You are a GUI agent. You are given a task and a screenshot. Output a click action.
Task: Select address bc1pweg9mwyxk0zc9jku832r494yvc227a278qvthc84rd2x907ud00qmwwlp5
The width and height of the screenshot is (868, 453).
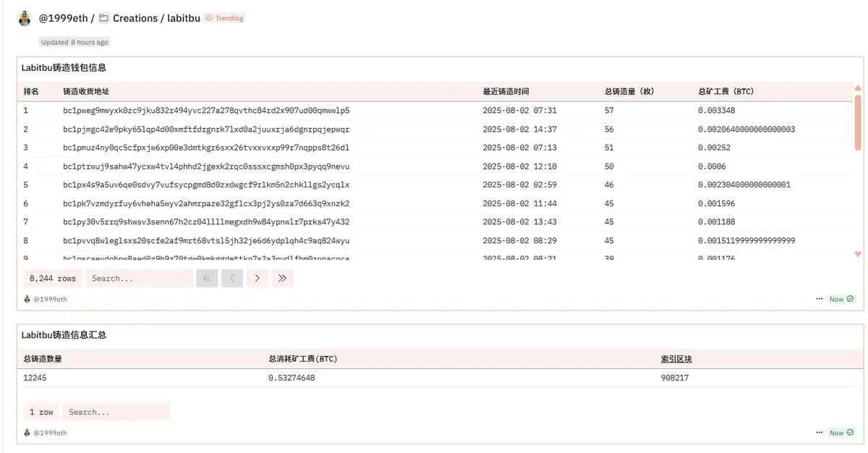pyautogui.click(x=206, y=111)
